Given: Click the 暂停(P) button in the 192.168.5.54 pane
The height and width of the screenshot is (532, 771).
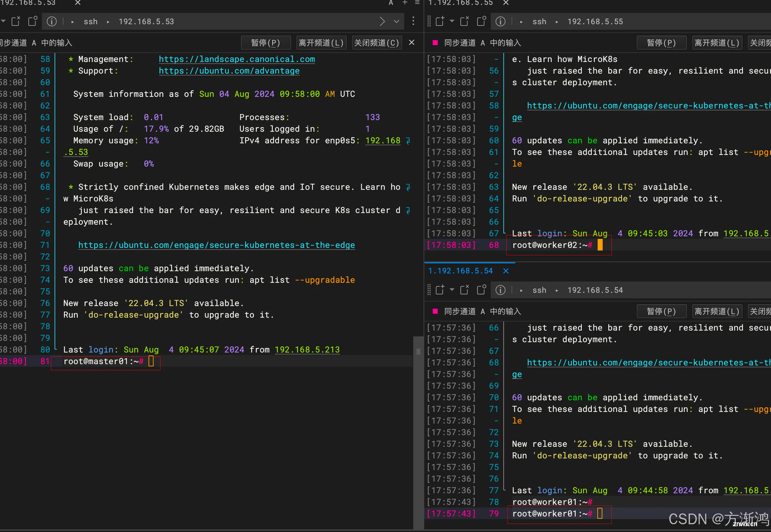Looking at the screenshot, I should click(661, 311).
